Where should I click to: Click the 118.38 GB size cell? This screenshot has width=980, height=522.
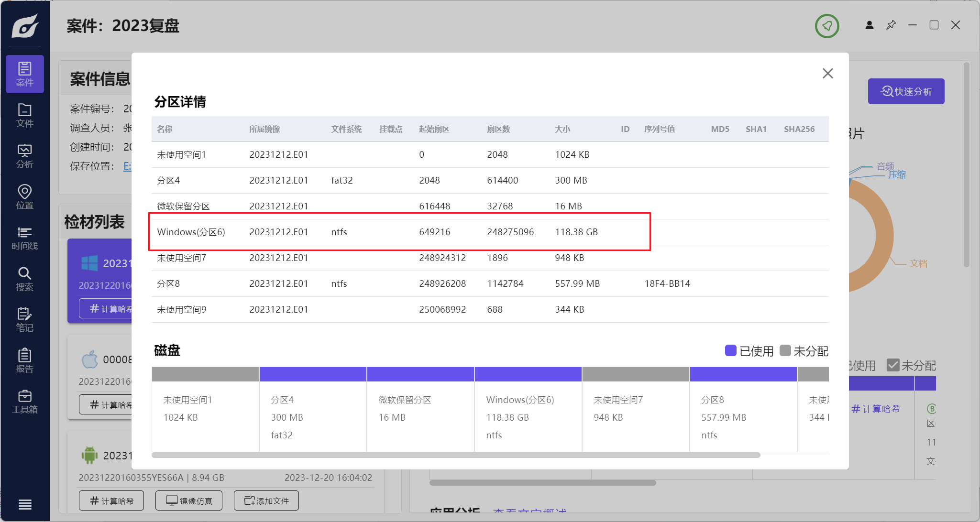(576, 232)
